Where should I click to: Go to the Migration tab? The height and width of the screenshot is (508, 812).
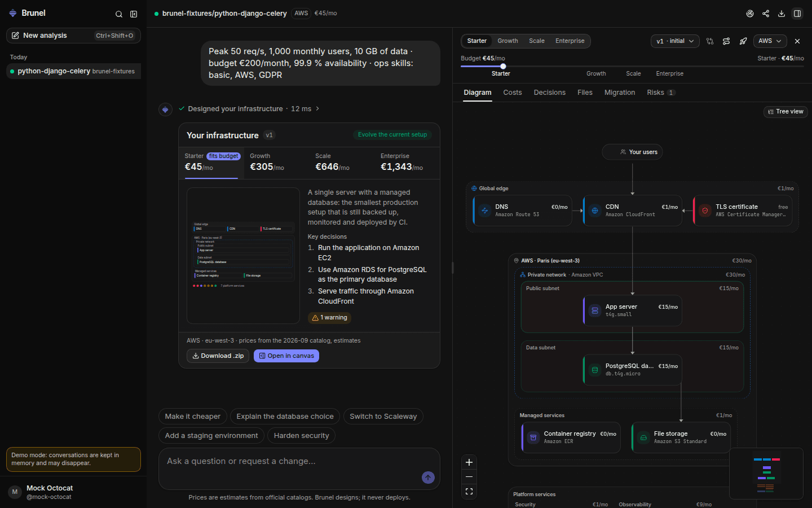click(620, 93)
